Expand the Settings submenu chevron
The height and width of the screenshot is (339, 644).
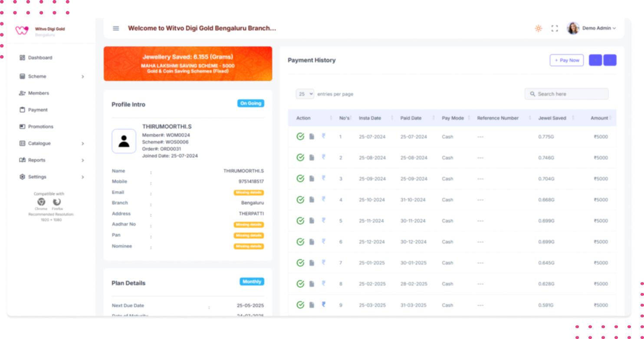click(82, 177)
